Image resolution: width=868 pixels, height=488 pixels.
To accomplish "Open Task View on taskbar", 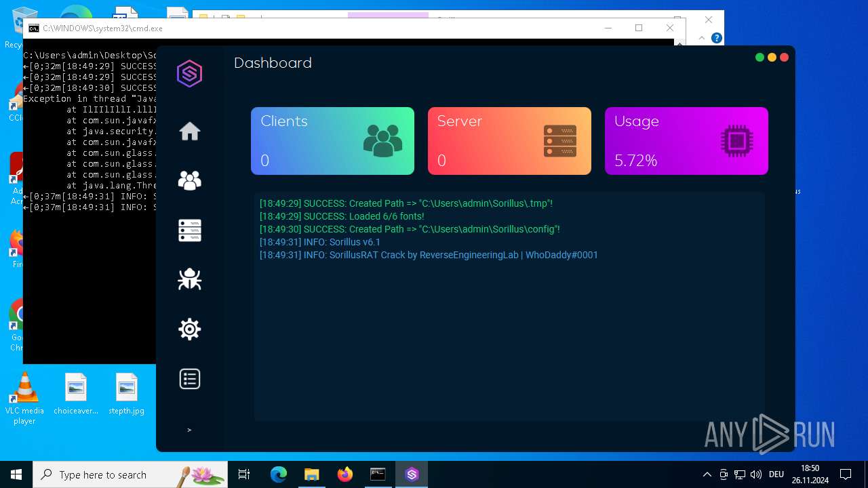I will tap(244, 474).
